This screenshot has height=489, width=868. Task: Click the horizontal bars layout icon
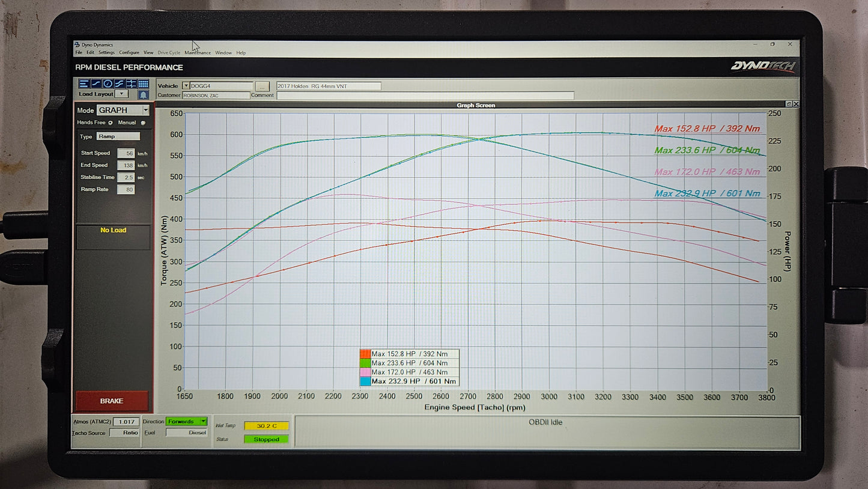point(84,84)
